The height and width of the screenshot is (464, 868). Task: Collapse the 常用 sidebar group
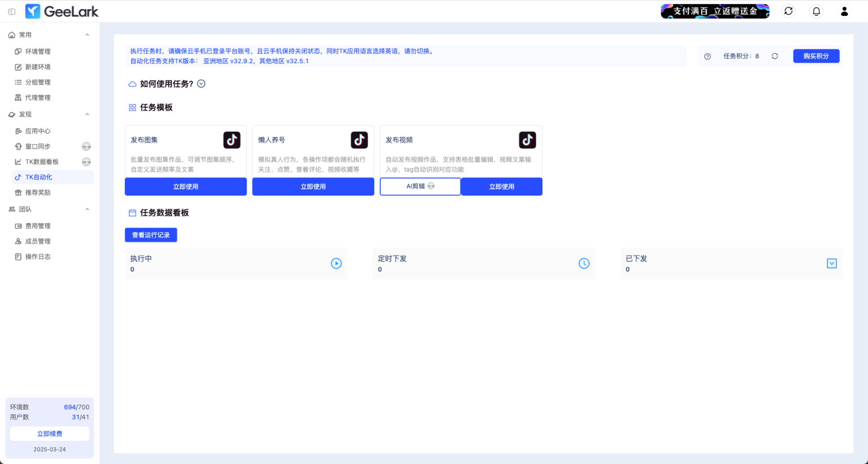[x=87, y=35]
